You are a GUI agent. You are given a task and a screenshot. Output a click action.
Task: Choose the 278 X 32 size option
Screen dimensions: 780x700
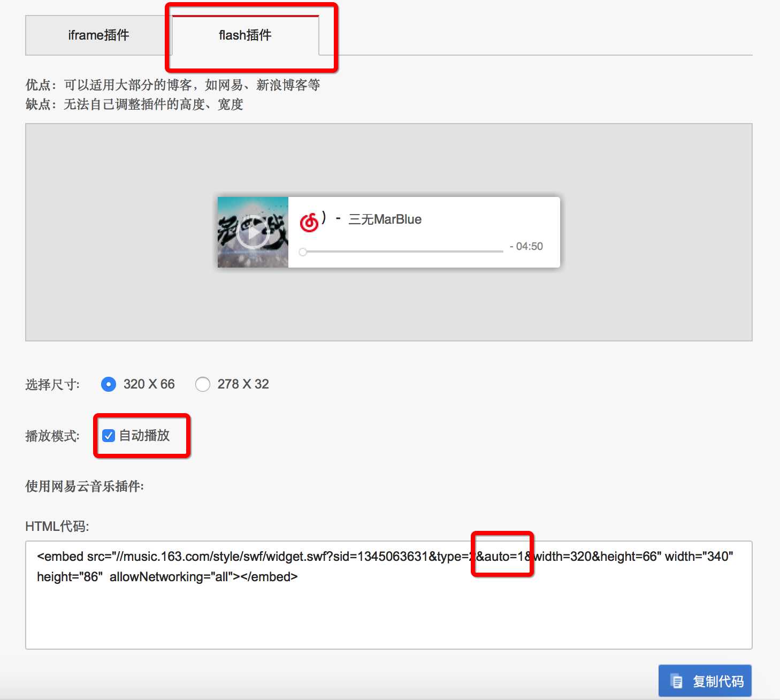203,384
